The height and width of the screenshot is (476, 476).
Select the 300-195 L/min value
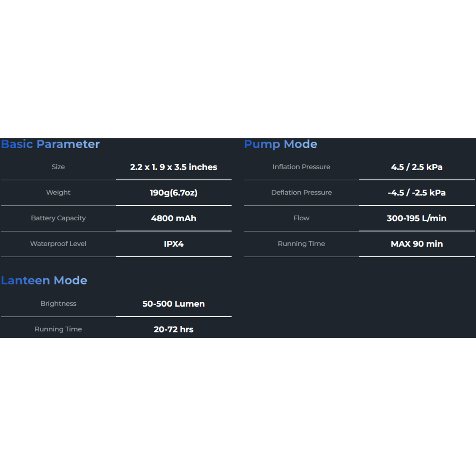pyautogui.click(x=417, y=218)
